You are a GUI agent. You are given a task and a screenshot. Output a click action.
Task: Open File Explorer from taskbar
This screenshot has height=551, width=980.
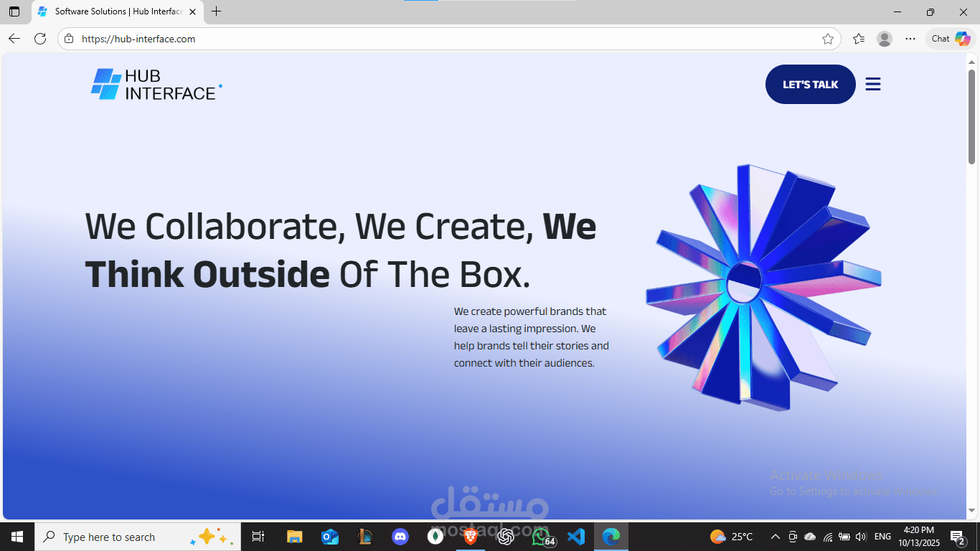click(295, 537)
